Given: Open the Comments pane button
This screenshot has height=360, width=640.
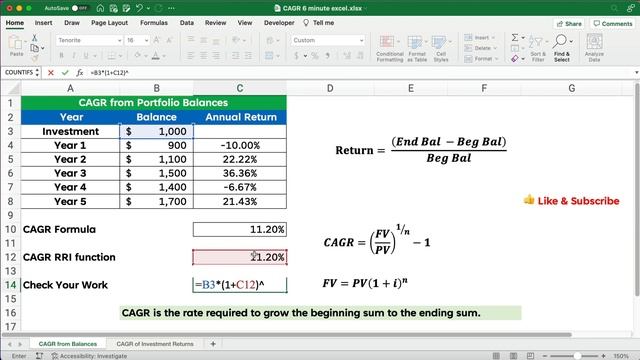Looking at the screenshot, I should click(613, 24).
